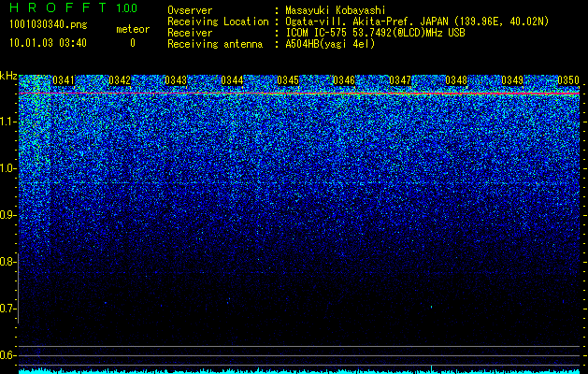Click the 0.6 frequency axis label
Screen dimensions: 588x374
tap(7, 355)
